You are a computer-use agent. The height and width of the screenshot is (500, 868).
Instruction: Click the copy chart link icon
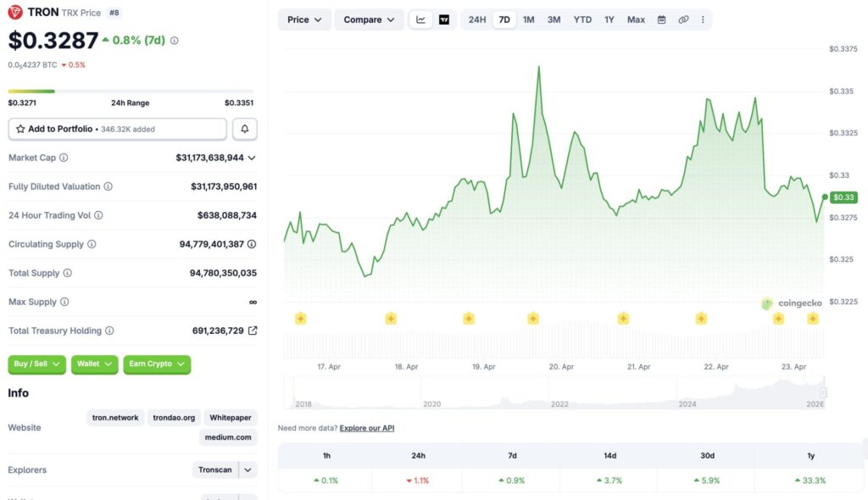683,19
